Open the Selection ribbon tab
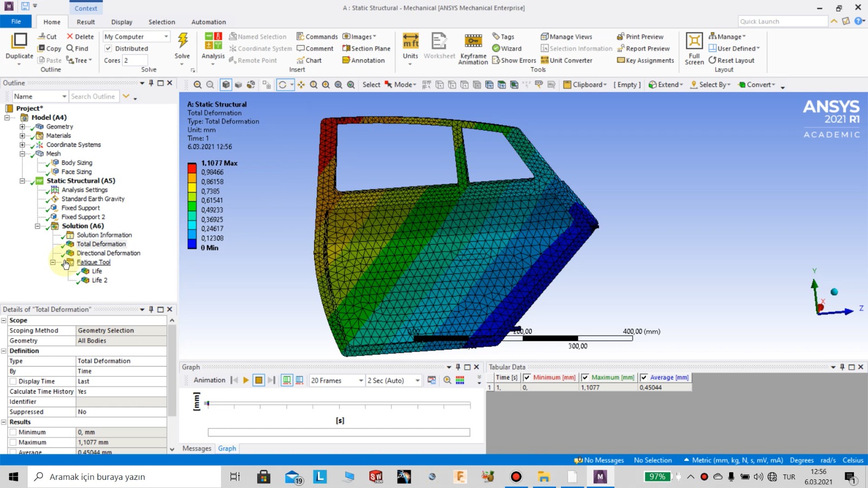 pyautogui.click(x=162, y=22)
